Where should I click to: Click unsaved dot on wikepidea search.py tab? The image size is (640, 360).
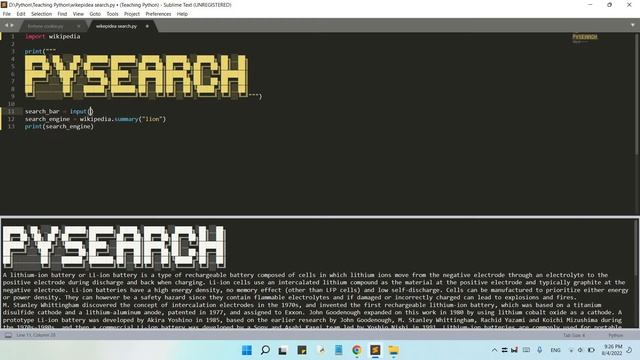[x=147, y=26]
